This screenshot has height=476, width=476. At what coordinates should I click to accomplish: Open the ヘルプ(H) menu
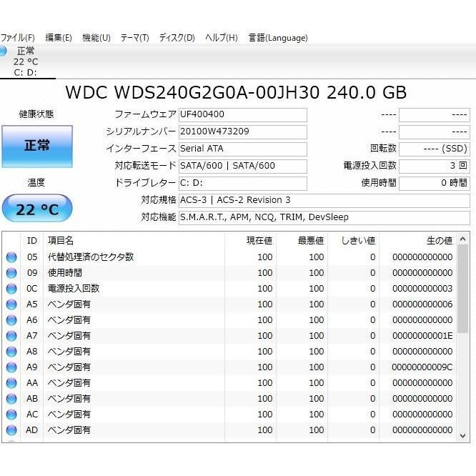pos(222,38)
